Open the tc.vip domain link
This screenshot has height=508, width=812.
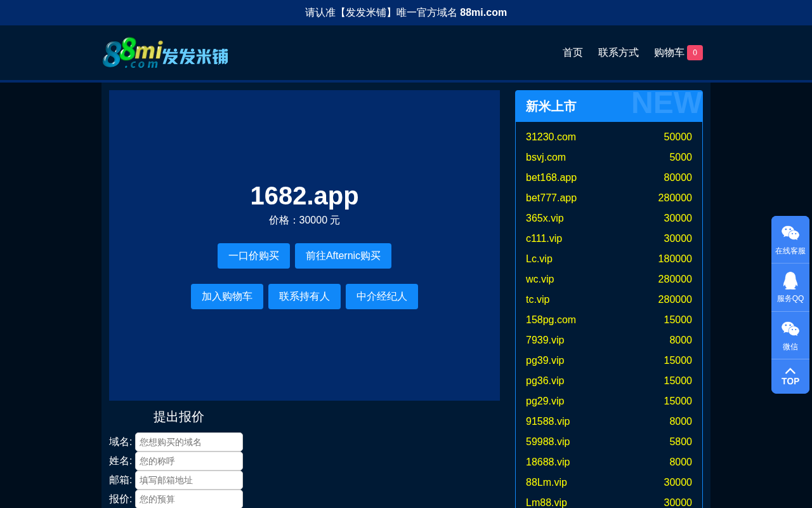tap(538, 300)
